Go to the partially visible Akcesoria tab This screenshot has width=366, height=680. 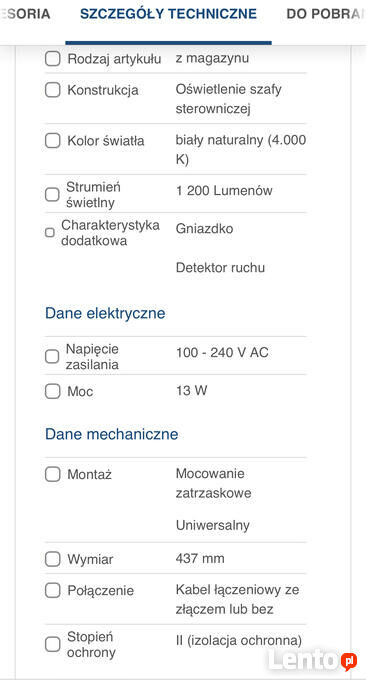coord(25,14)
